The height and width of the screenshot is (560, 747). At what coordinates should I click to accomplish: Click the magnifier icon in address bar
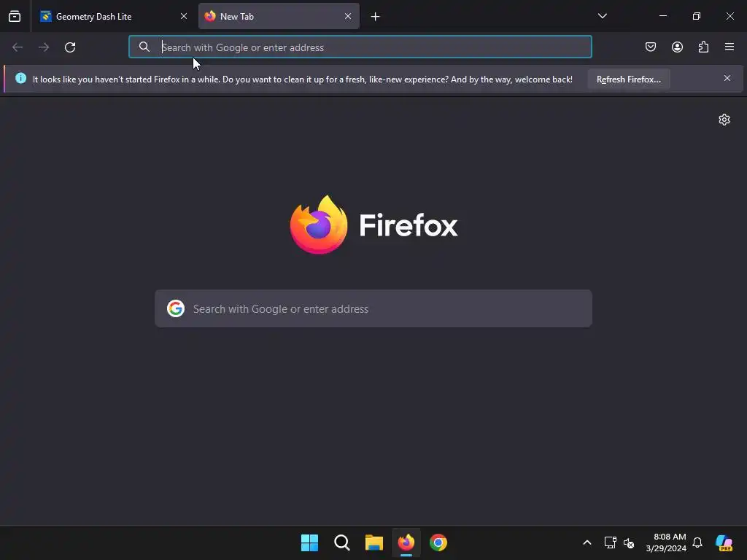tap(144, 47)
